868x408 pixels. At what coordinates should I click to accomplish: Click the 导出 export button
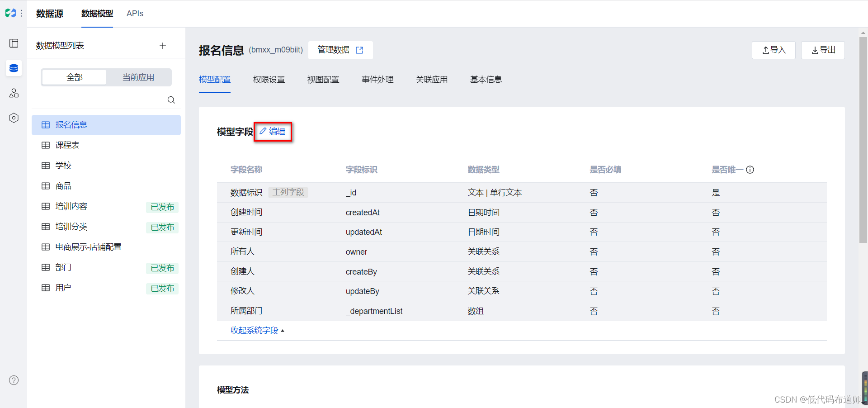823,50
